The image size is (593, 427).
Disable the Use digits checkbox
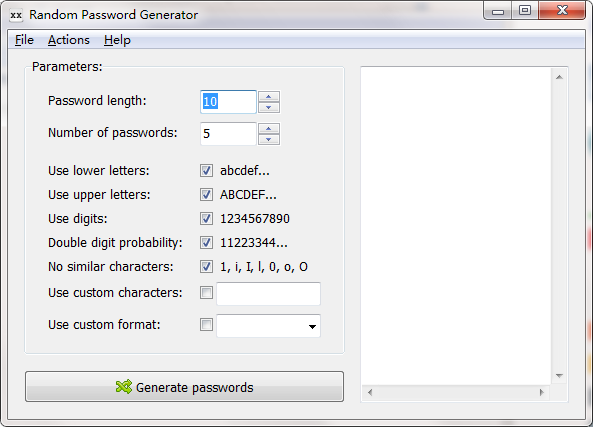[206, 219]
